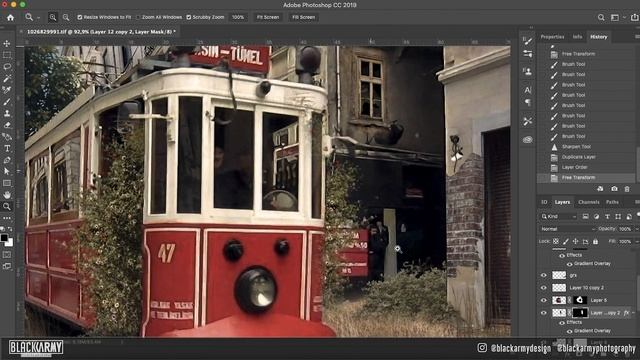The height and width of the screenshot is (360, 640).
Task: Toggle lock all padlock icon
Action: [x=596, y=242]
